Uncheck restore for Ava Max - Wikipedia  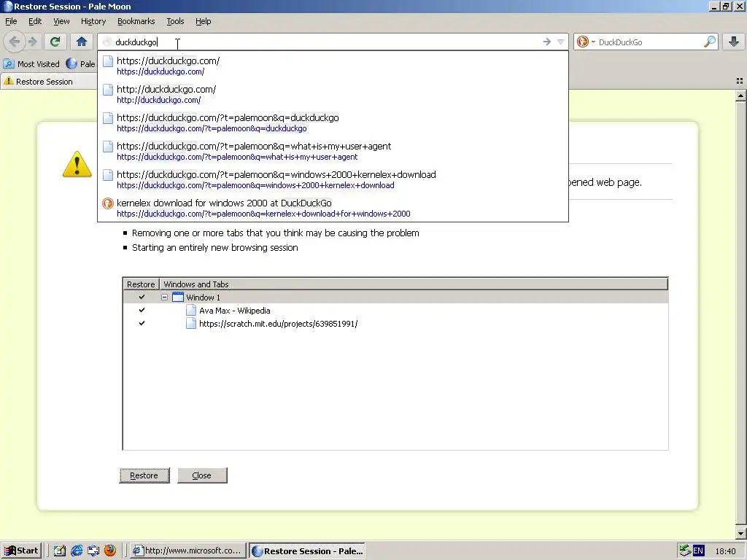142,310
